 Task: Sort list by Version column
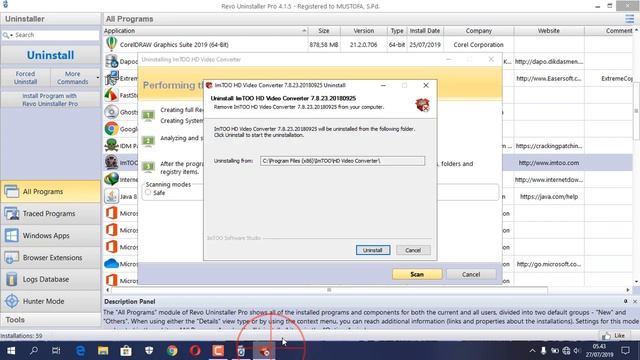363,31
